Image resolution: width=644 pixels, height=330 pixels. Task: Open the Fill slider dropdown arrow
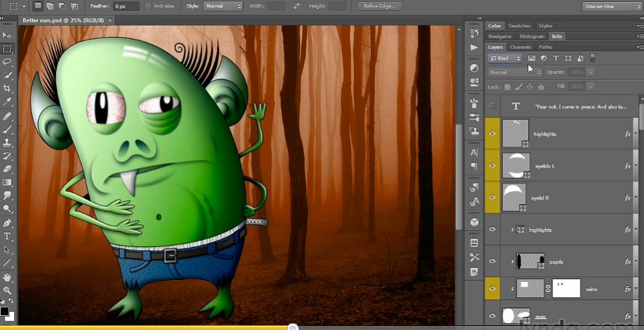click(590, 87)
